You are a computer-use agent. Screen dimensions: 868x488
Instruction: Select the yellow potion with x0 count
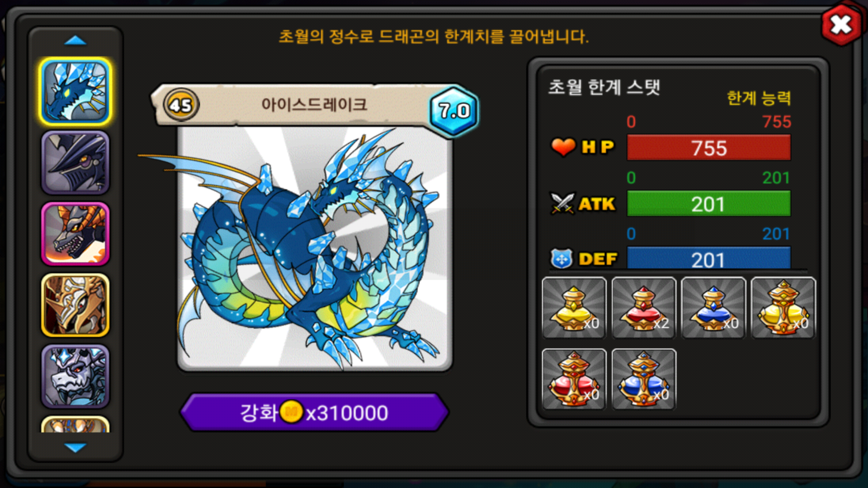point(574,308)
